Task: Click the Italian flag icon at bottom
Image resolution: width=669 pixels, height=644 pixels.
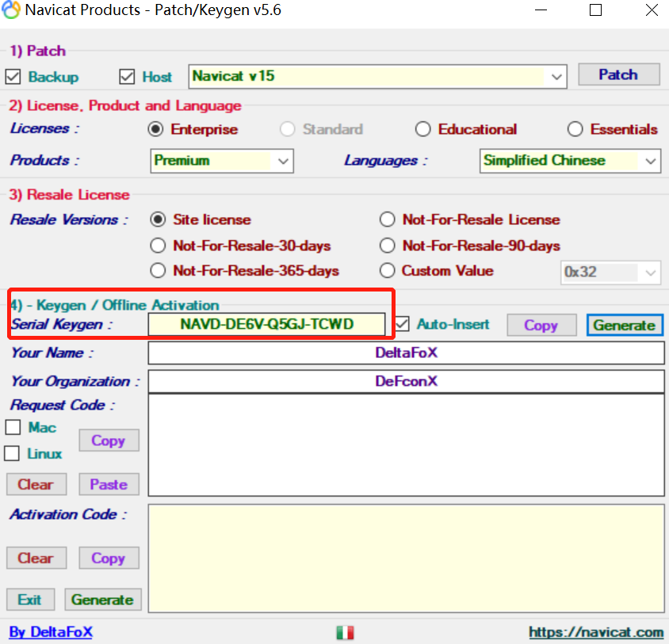Action: pos(345,632)
